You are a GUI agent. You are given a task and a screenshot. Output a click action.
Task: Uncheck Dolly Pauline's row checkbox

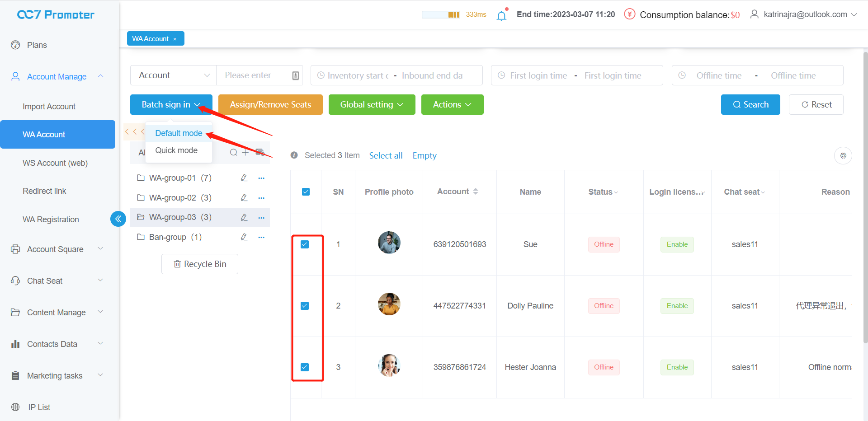click(x=305, y=306)
